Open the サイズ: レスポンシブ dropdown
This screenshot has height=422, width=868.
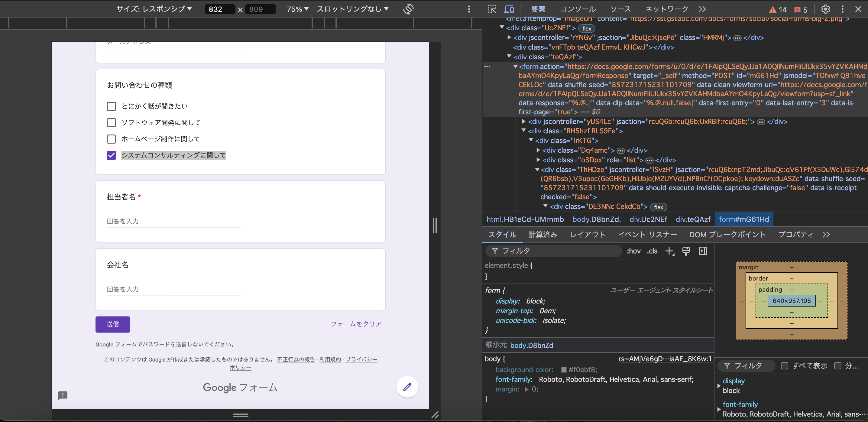(154, 9)
